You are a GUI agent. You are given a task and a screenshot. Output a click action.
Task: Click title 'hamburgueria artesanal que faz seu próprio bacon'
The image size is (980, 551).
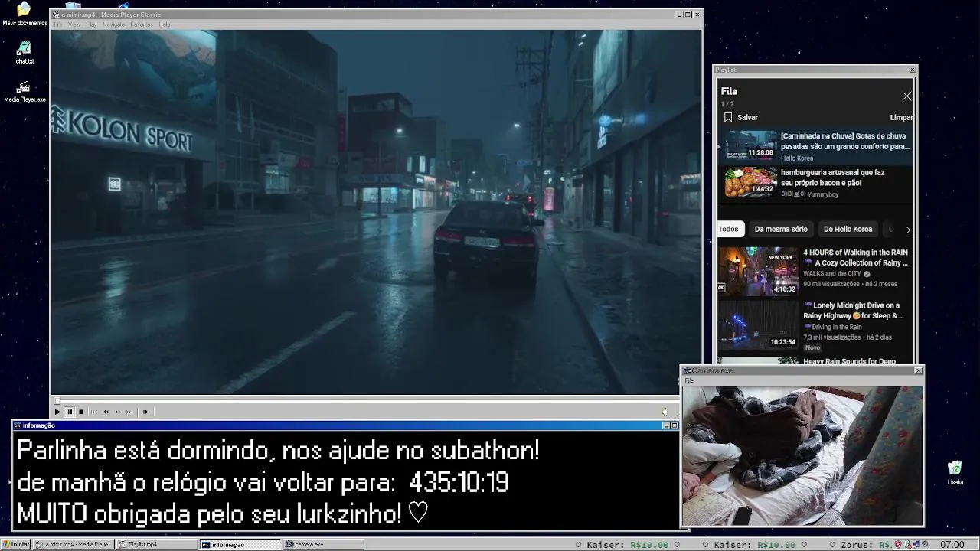[832, 178]
